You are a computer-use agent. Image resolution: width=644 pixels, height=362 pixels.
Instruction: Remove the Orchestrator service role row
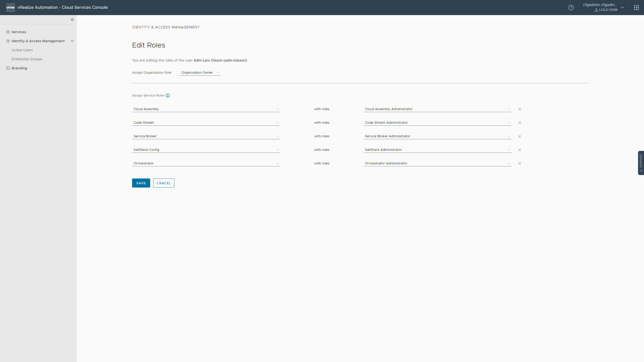click(520, 163)
